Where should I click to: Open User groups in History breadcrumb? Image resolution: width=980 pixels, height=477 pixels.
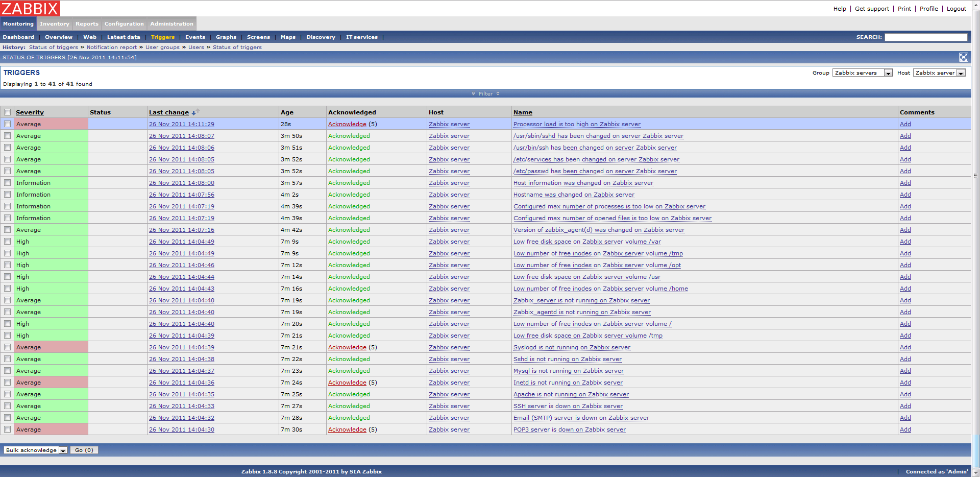162,47
